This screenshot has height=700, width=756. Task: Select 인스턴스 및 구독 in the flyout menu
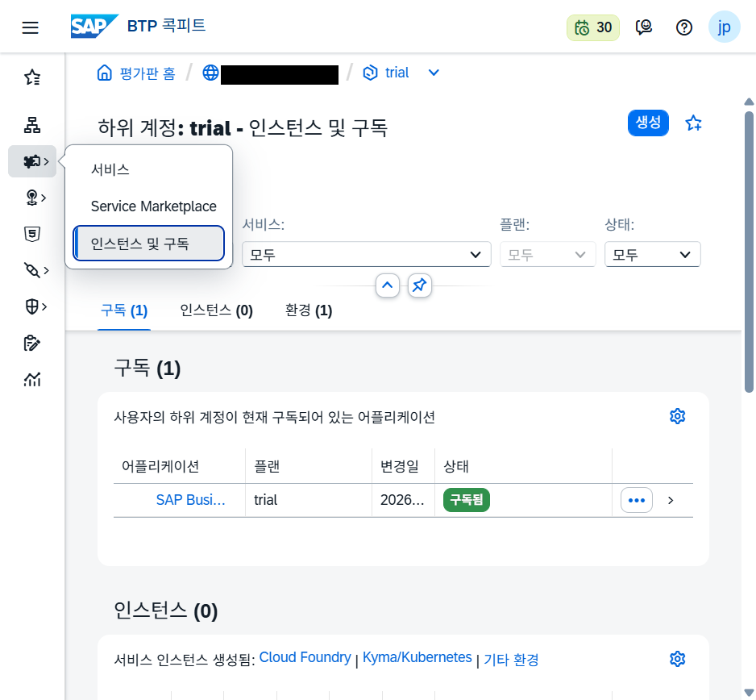[149, 243]
